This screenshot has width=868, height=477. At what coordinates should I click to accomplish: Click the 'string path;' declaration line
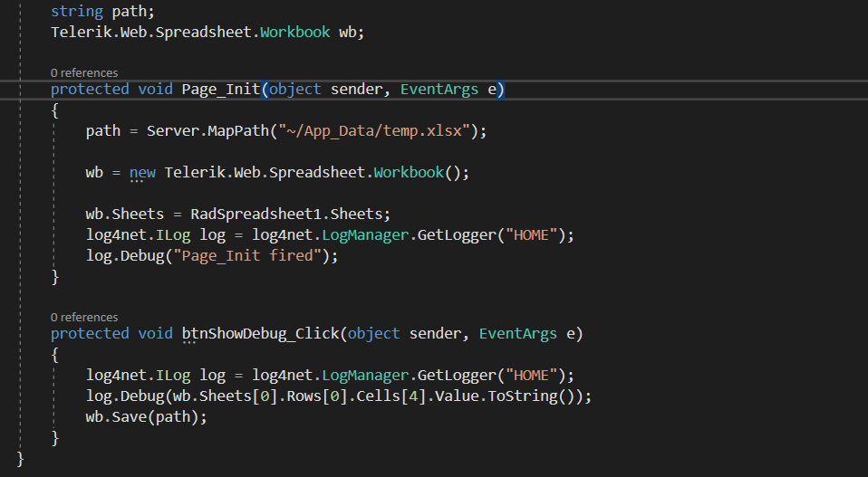[x=102, y=12]
